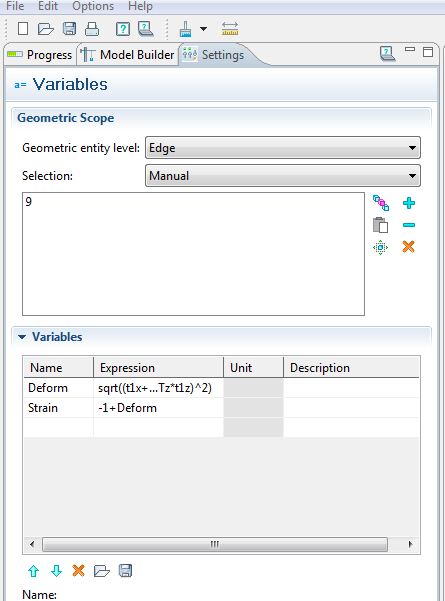
Task: Switch to the Progress tab
Action: [40, 55]
